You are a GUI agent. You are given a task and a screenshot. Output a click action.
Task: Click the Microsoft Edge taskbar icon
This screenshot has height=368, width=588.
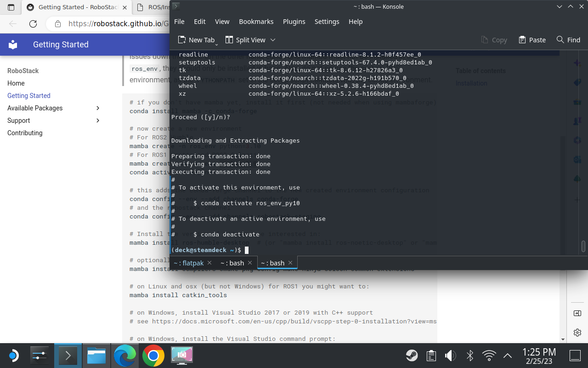(125, 356)
